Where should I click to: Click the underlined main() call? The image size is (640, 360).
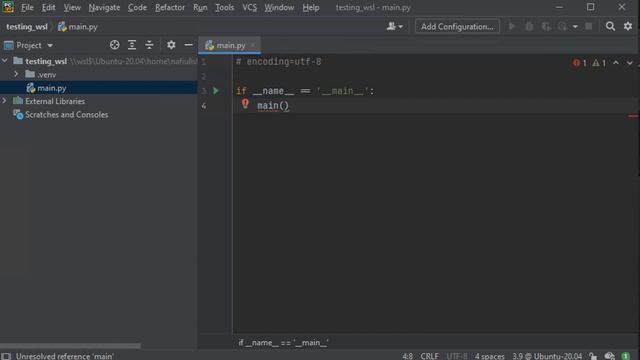pyautogui.click(x=273, y=106)
